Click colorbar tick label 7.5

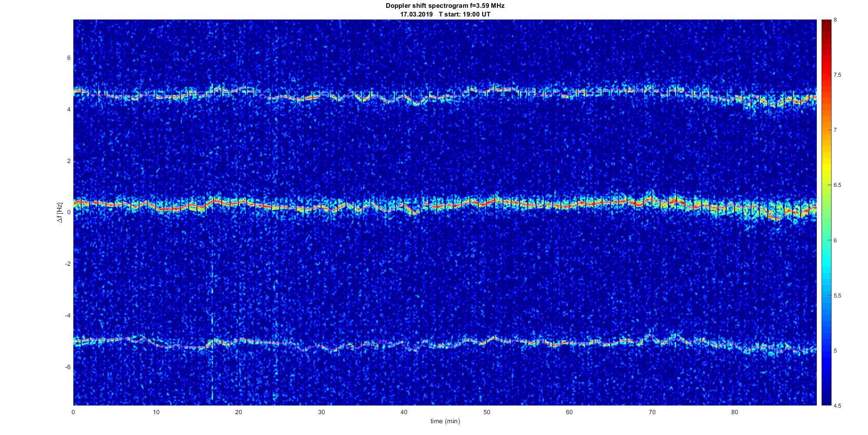coord(837,75)
